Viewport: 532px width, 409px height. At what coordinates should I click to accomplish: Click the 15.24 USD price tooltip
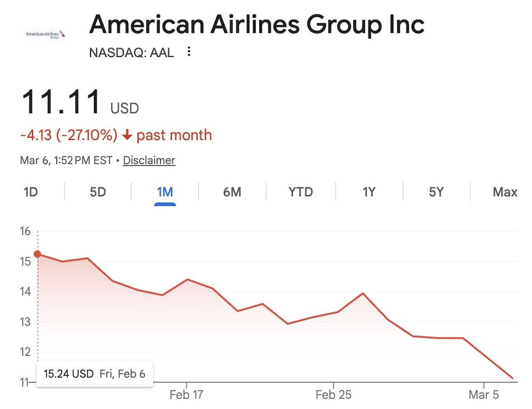point(93,374)
